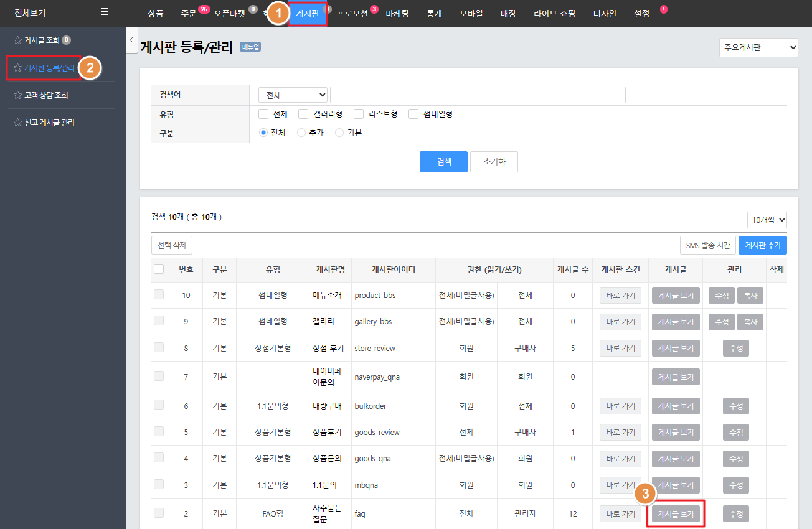The image size is (812, 529).
Task: Select the 추가 radio button
Action: (301, 133)
